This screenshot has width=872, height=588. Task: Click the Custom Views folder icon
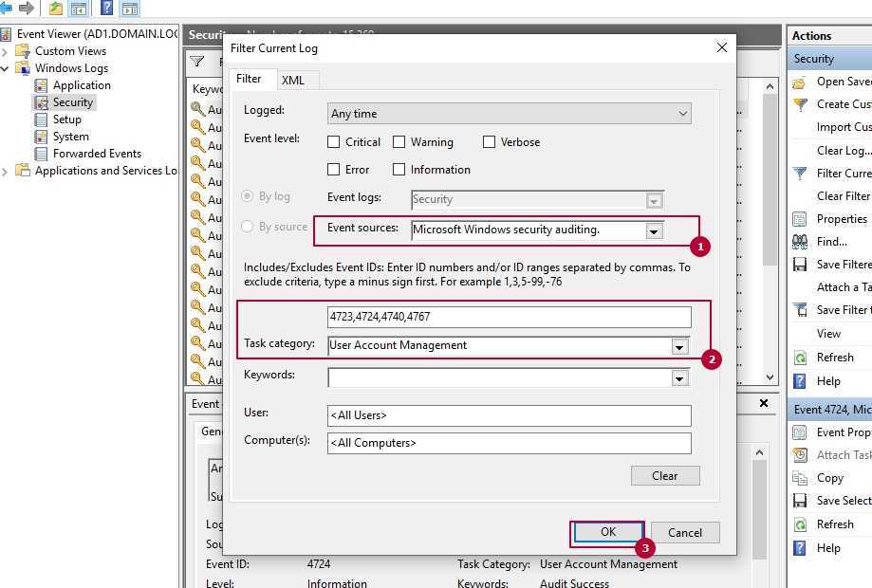(23, 51)
